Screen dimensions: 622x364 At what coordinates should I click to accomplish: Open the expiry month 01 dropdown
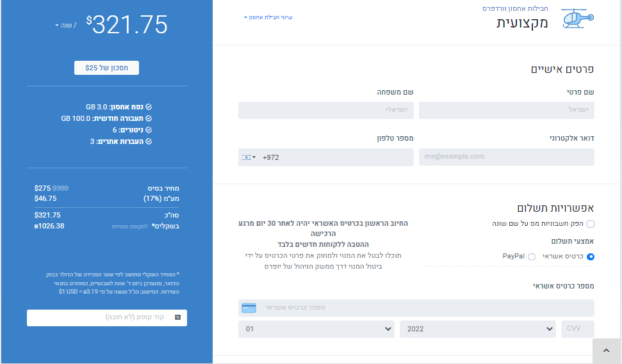click(316, 329)
